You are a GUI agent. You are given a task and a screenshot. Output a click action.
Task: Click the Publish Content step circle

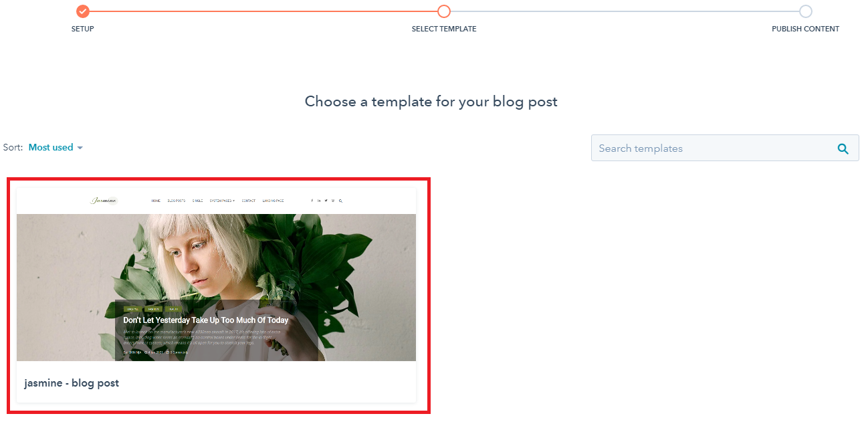[806, 11]
